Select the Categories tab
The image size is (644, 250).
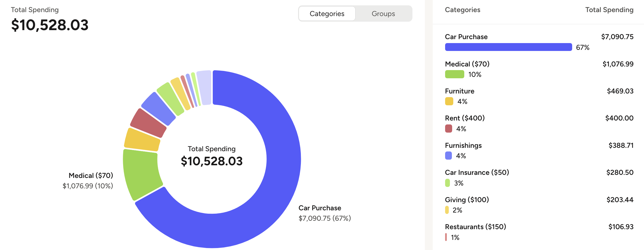pyautogui.click(x=327, y=14)
